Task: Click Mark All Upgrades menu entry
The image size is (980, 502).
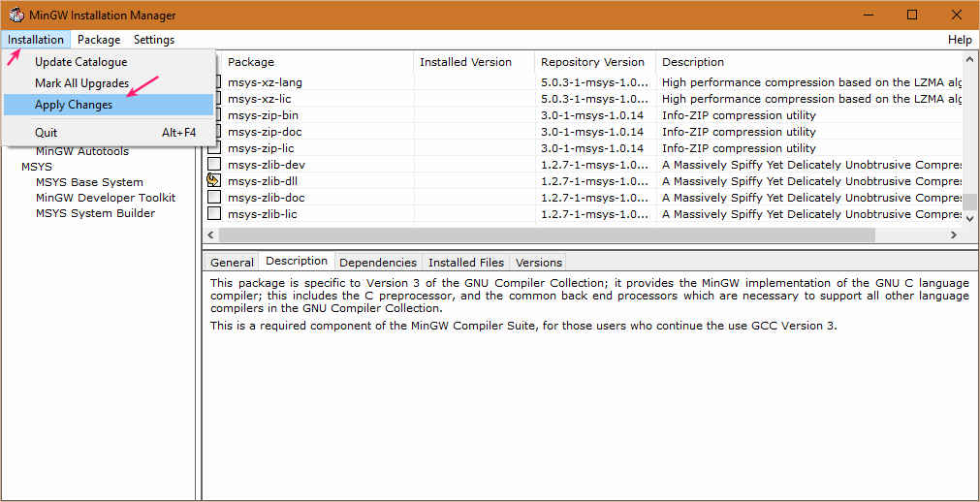Action: point(81,83)
